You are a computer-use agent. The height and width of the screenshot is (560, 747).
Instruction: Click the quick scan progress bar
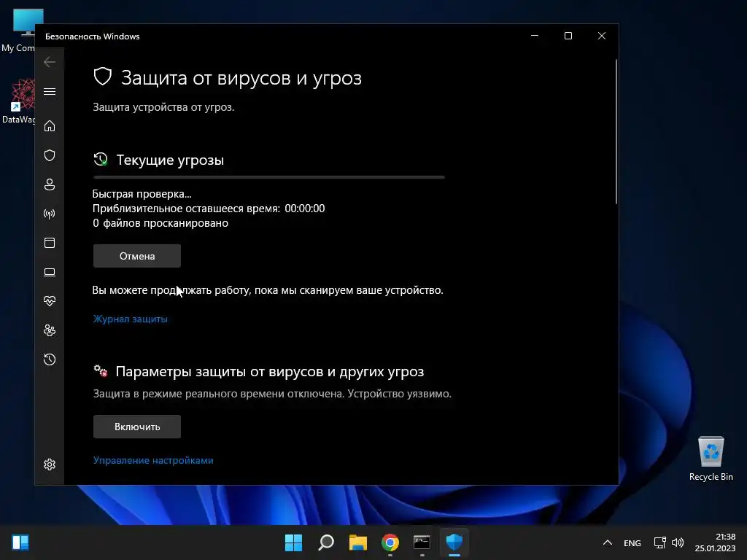[x=269, y=177]
